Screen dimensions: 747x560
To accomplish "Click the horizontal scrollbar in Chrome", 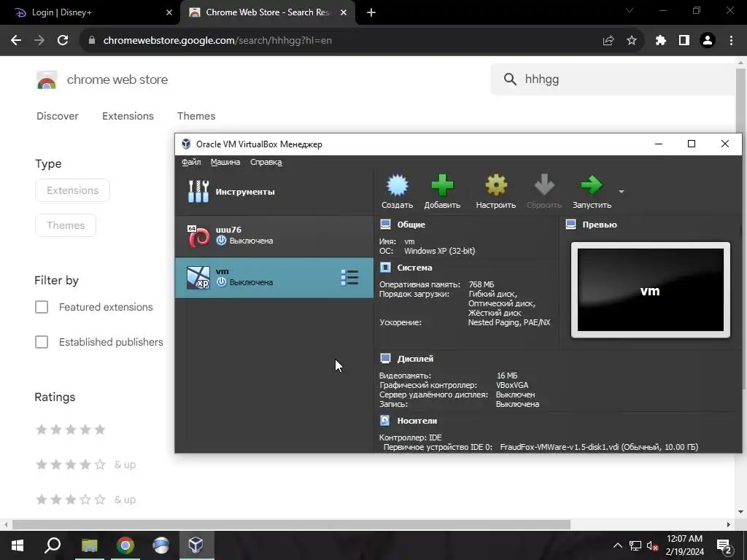I will pyautogui.click(x=291, y=525).
